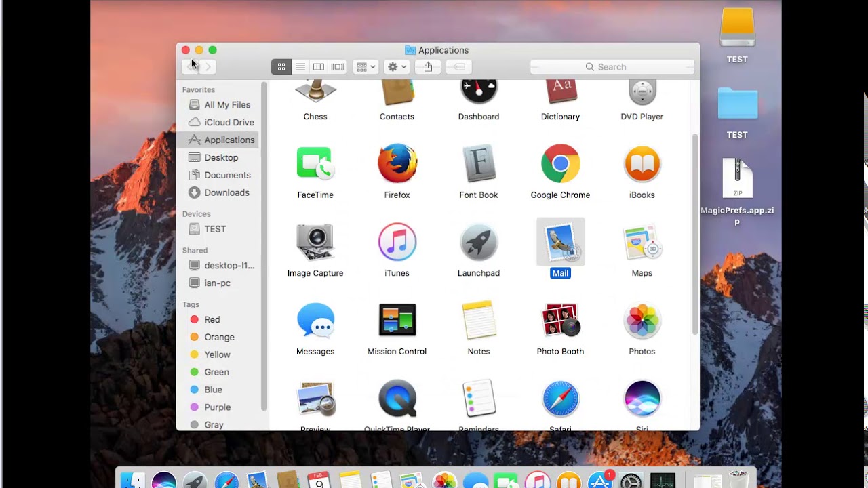The image size is (868, 488).
Task: Open App Store from the Dock
Action: (x=599, y=480)
